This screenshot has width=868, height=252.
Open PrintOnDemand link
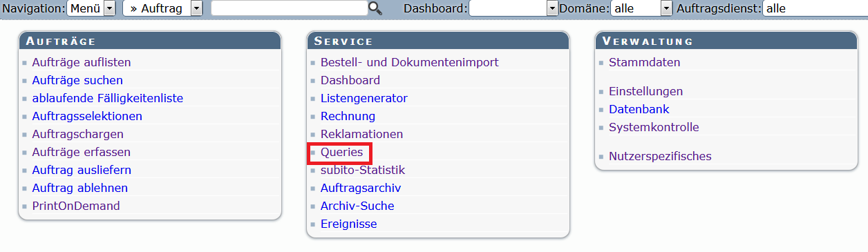pos(76,206)
